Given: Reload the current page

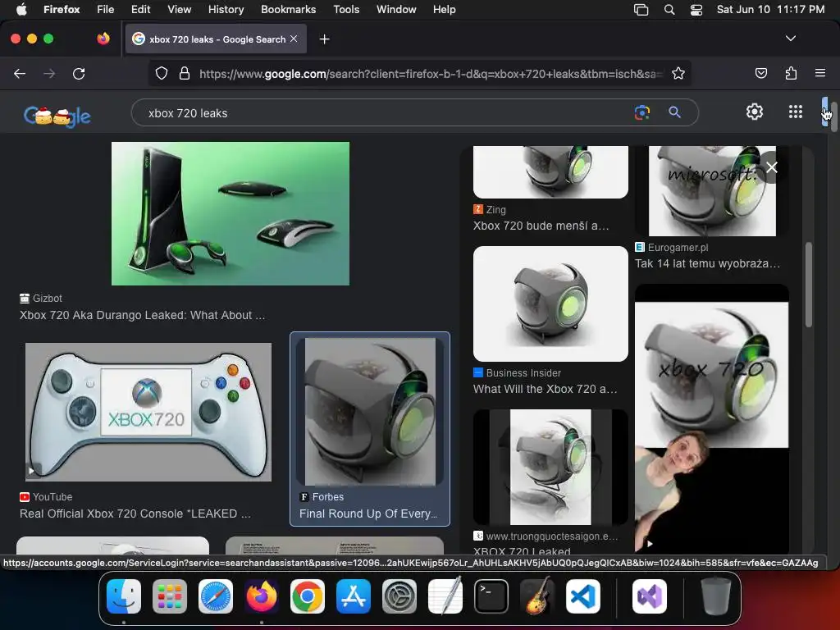Looking at the screenshot, I should (79, 73).
